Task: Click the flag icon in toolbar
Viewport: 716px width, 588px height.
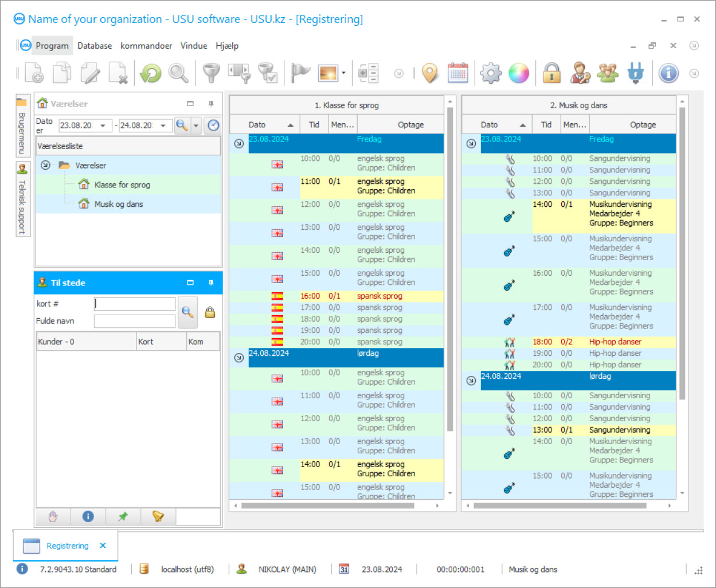Action: [x=300, y=73]
